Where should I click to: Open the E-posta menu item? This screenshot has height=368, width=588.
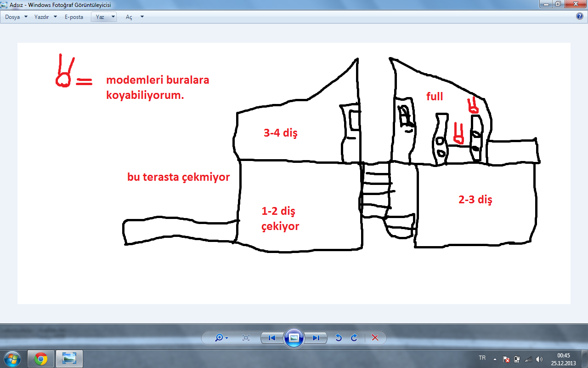74,17
